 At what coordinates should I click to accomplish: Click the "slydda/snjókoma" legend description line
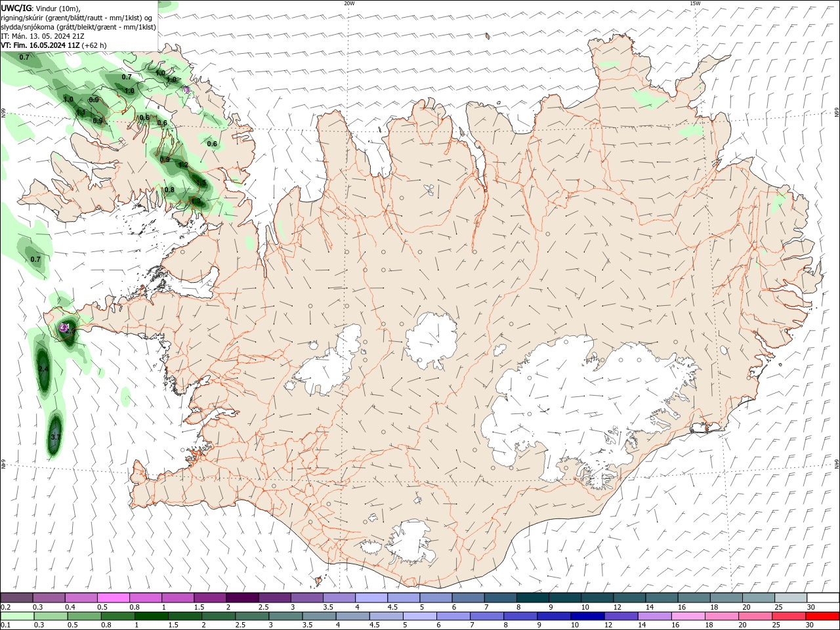[78, 27]
